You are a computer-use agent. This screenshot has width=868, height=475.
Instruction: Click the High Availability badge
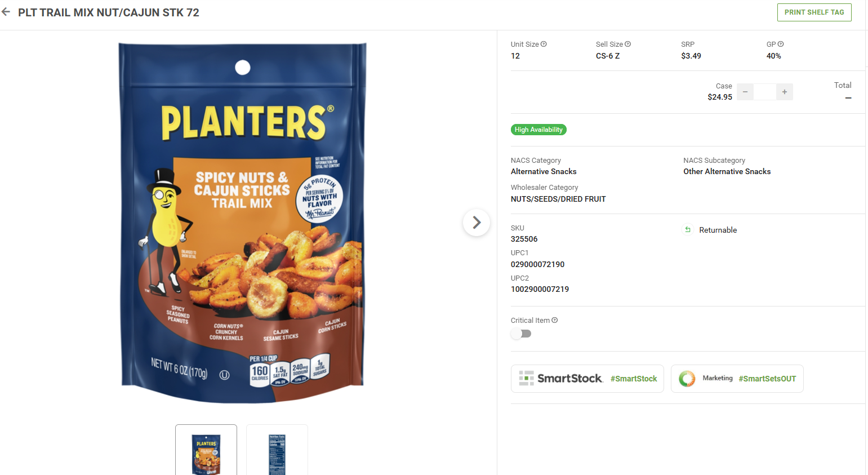point(538,130)
